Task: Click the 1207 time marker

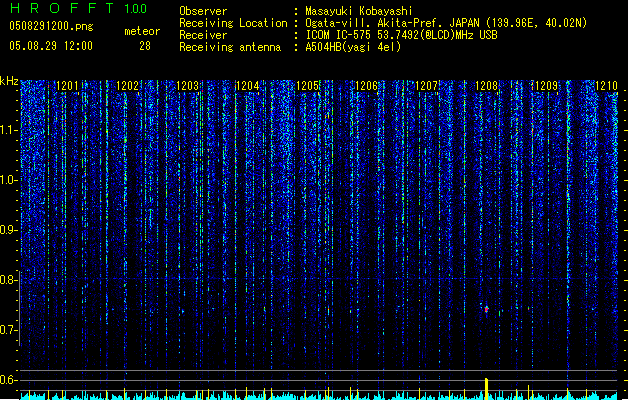Action: (426, 85)
